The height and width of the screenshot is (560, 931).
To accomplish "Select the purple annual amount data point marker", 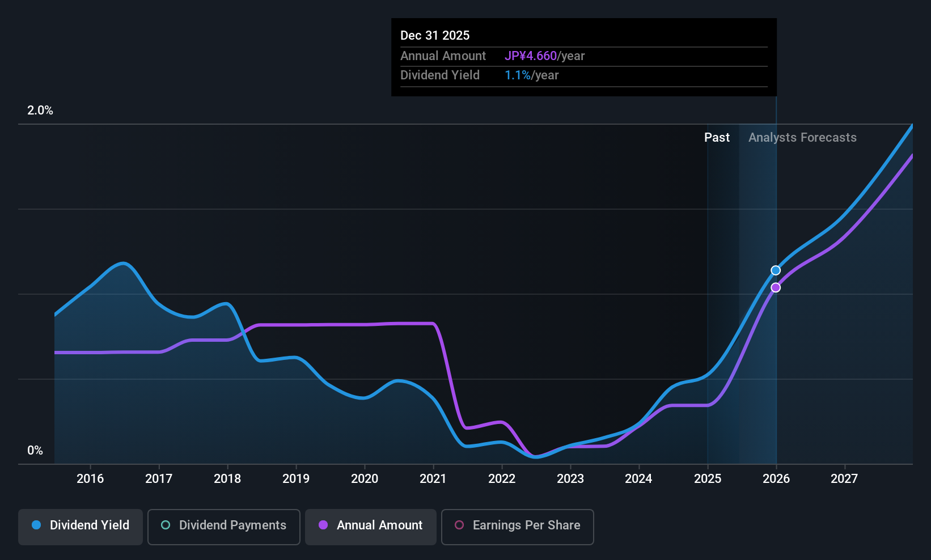I will click(776, 288).
